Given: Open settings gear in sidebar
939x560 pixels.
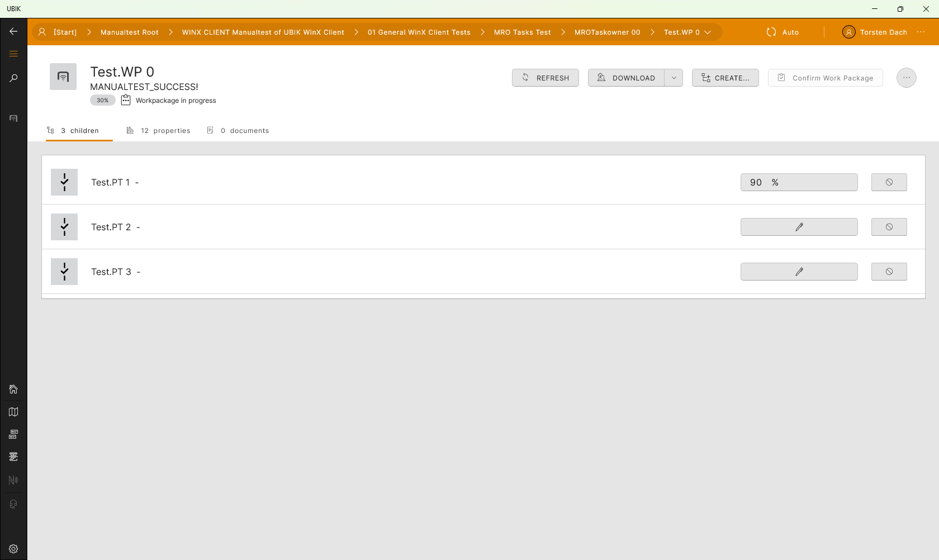Looking at the screenshot, I should (13, 549).
